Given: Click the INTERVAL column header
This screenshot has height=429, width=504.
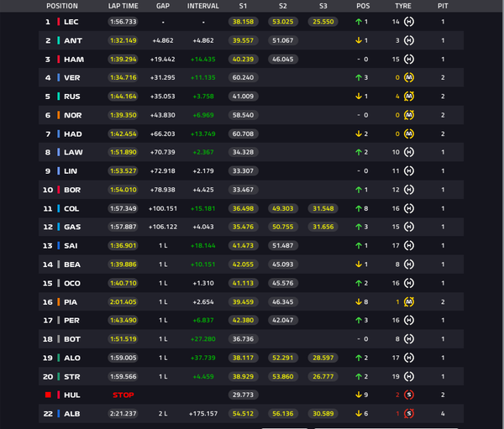Looking at the screenshot, I should pyautogui.click(x=203, y=6).
